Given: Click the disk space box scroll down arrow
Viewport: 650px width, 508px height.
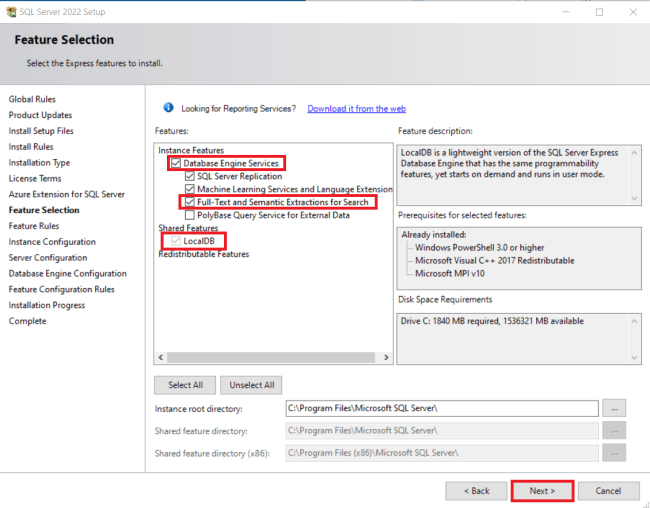Looking at the screenshot, I should 634,357.
